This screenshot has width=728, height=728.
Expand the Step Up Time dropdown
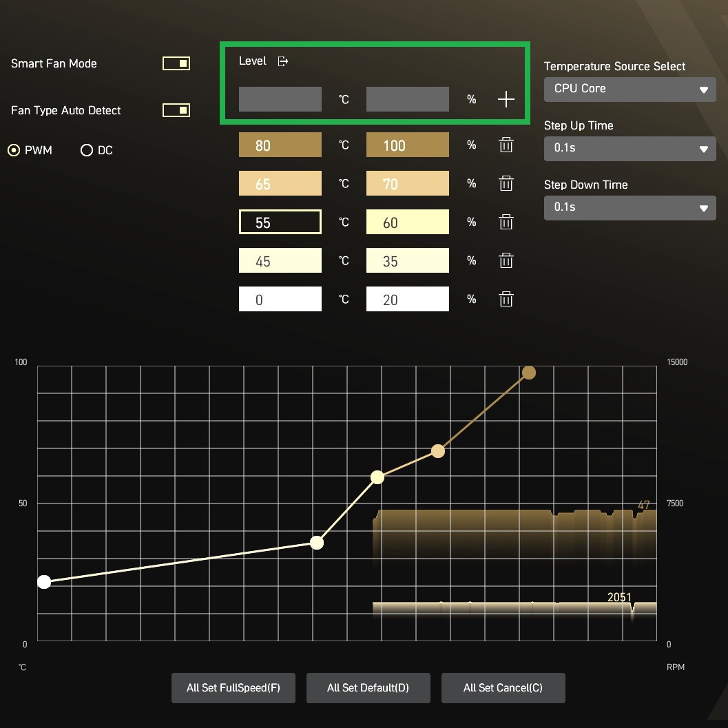click(x=630, y=149)
